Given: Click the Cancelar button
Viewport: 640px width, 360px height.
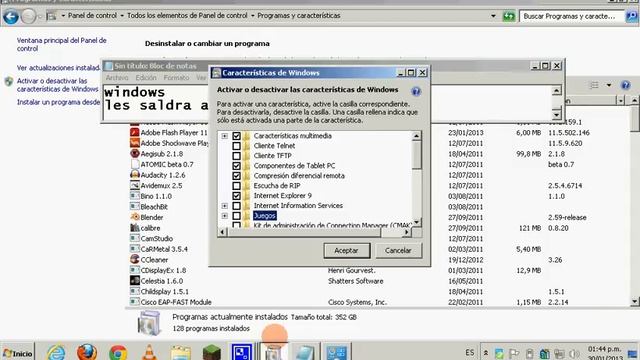Looking at the screenshot, I should coord(398,251).
